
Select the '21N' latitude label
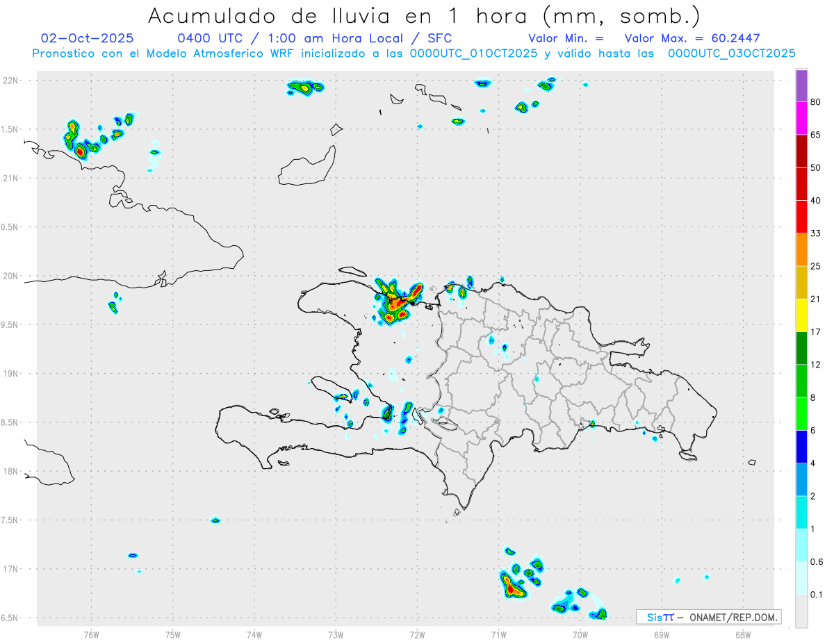pos(11,178)
